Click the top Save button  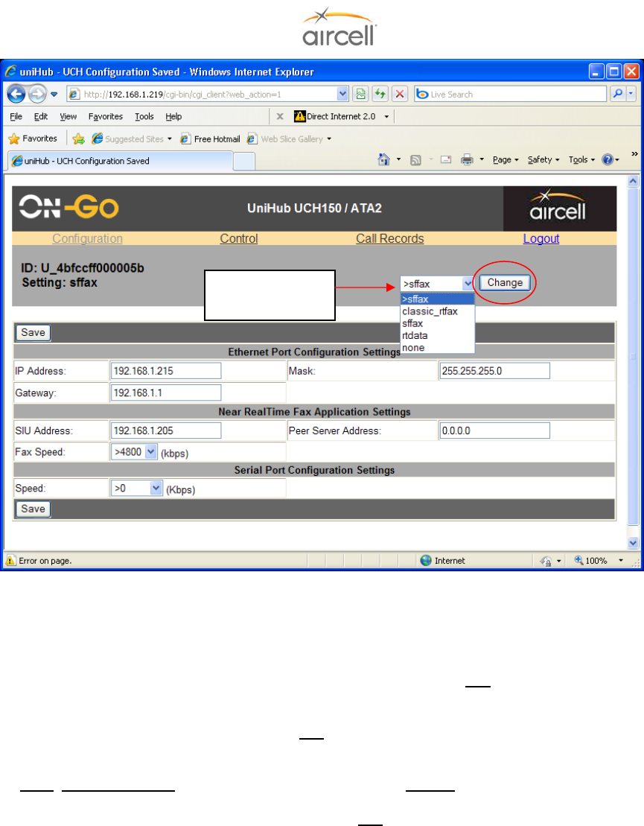[34, 333]
